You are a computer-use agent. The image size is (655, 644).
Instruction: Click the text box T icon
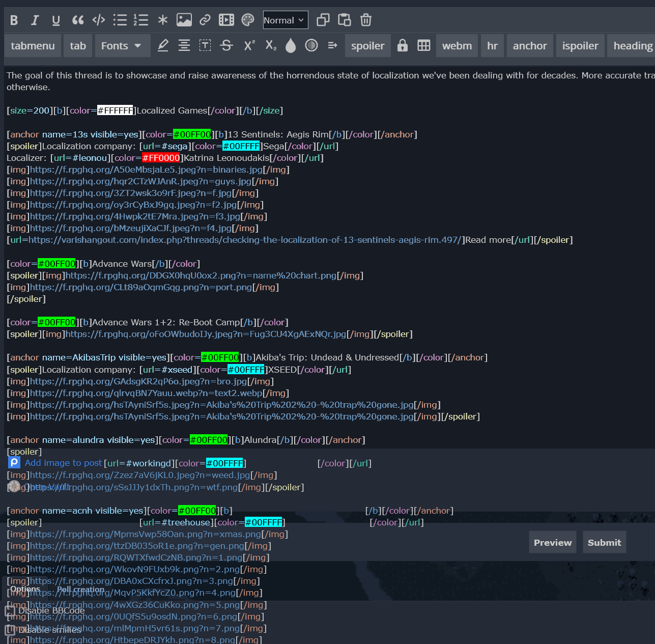point(205,46)
